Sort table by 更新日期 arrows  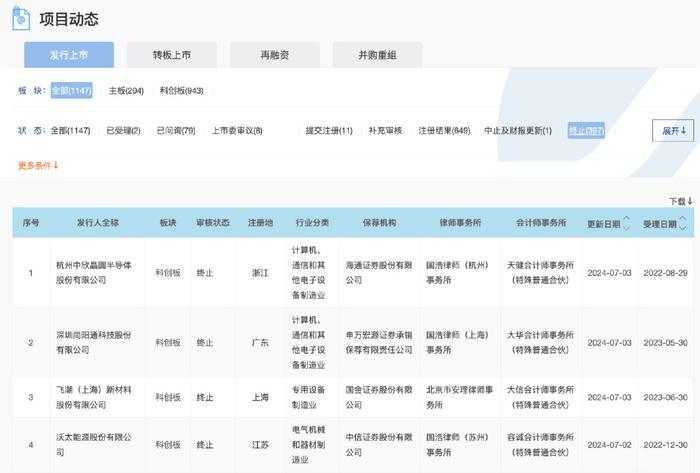[x=627, y=222]
